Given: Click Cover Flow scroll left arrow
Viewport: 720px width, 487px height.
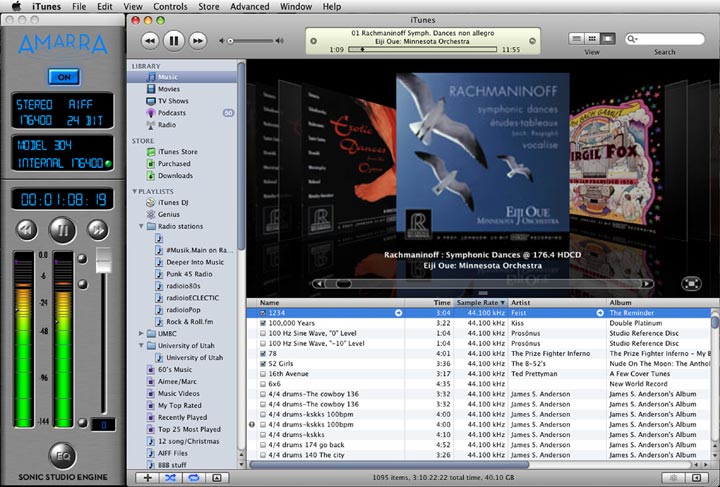Looking at the screenshot, I should [x=319, y=284].
